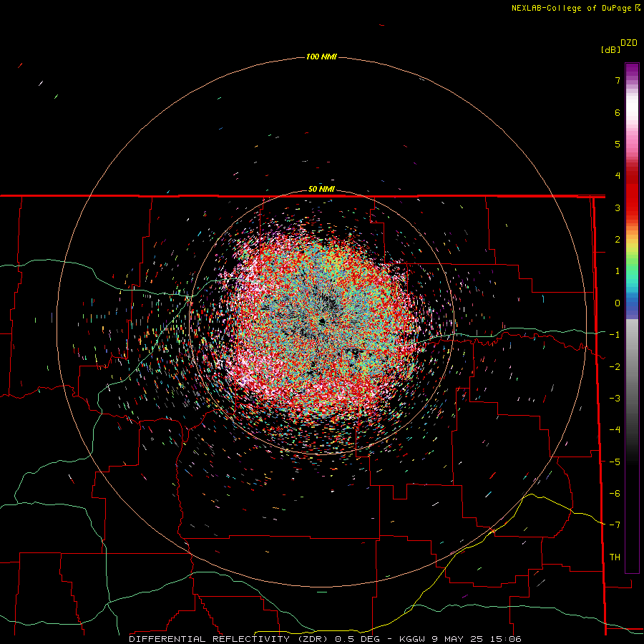
Task: Click the [dB] unit label
Action: point(611,49)
